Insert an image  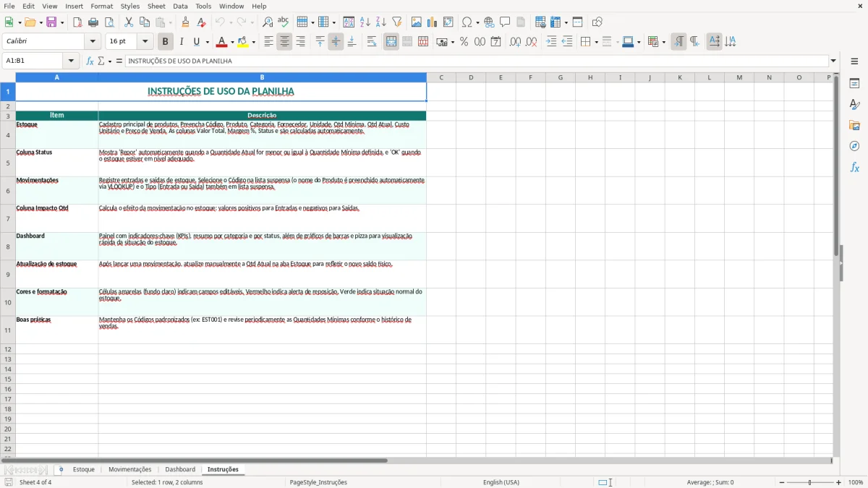coord(417,22)
